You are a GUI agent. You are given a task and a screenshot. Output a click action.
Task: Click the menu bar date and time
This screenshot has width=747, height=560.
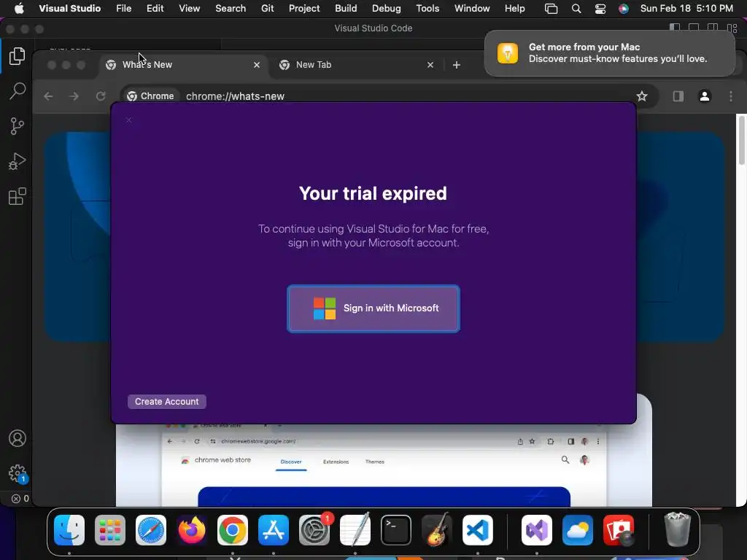point(686,9)
